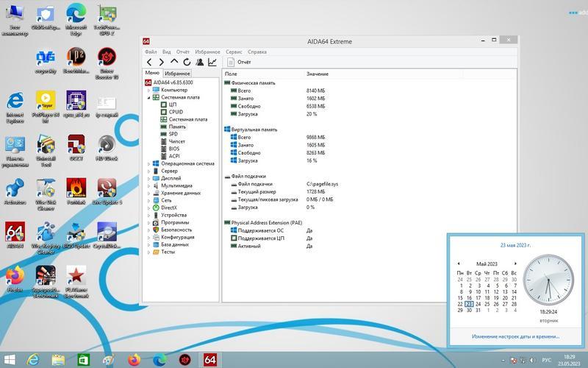
Task: Expand the Операционная система node
Action: coord(148,163)
